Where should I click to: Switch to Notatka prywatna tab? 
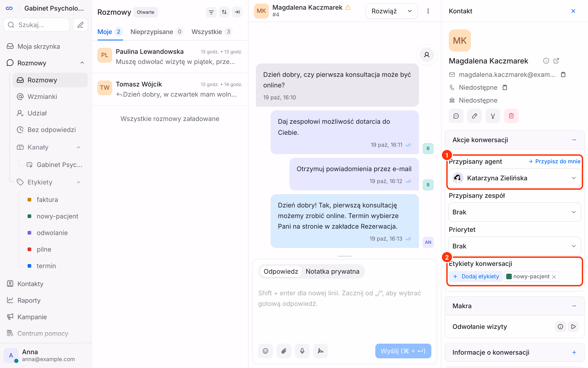pos(332,271)
